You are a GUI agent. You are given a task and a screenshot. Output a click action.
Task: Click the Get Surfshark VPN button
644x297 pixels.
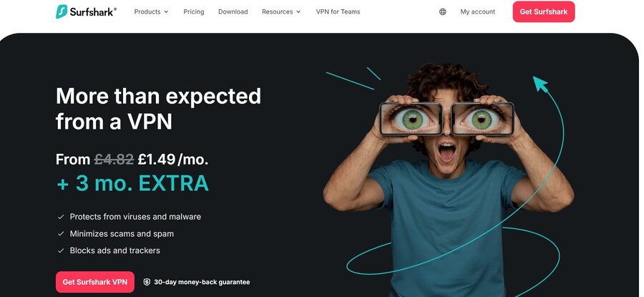95,282
